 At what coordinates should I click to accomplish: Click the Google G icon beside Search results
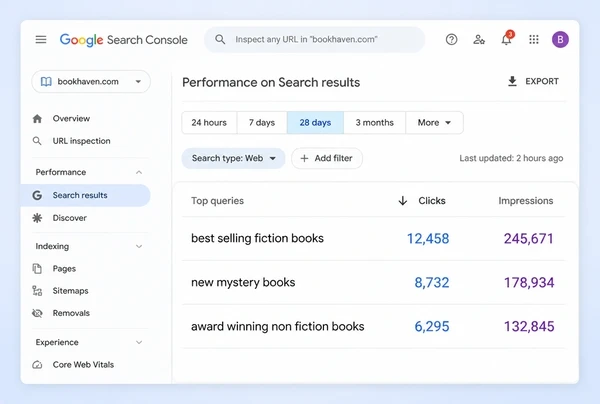37,195
